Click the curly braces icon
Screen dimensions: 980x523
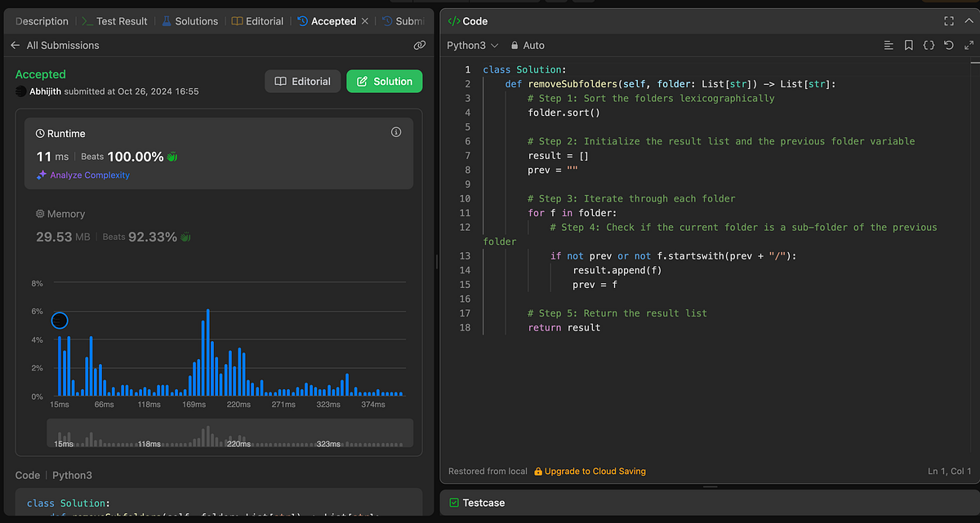click(x=929, y=46)
